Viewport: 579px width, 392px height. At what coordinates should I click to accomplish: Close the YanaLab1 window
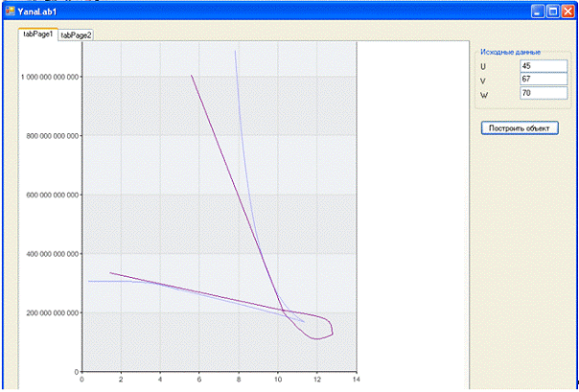click(x=568, y=11)
